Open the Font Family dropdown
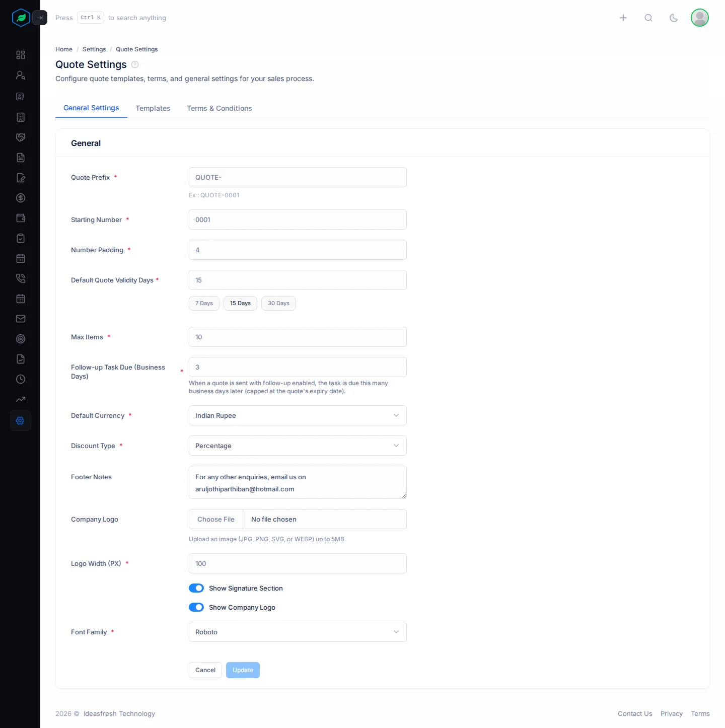Screen dimensions: 725x728 click(298, 632)
